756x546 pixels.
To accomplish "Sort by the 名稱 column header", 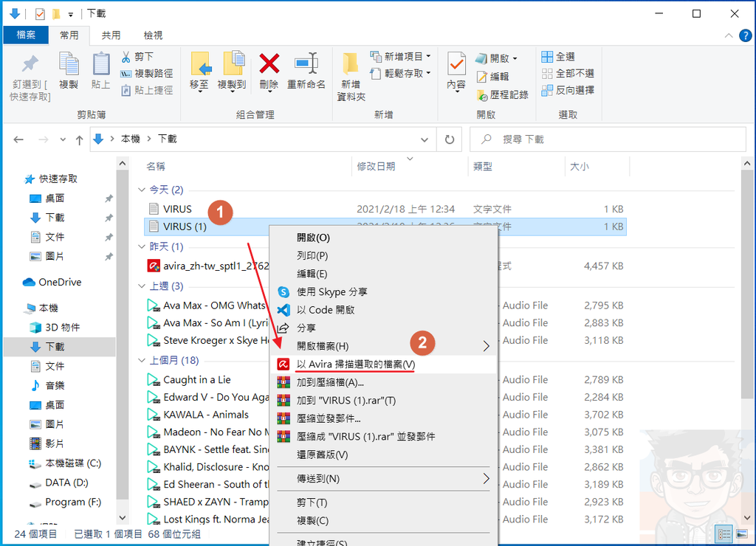I will tap(156, 166).
